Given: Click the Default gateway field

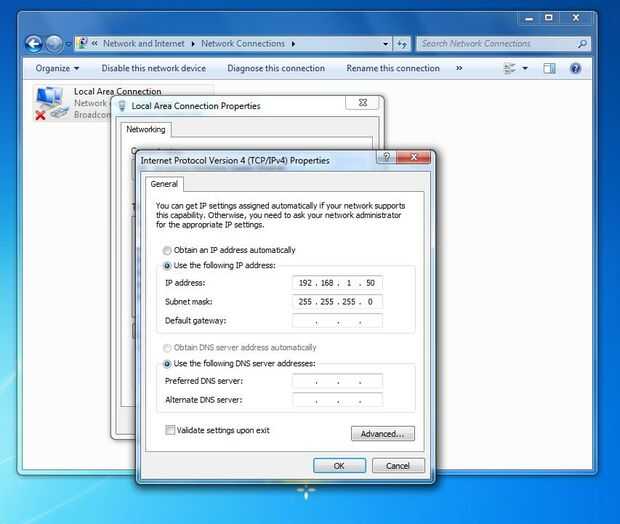Looking at the screenshot, I should pyautogui.click(x=337, y=321).
